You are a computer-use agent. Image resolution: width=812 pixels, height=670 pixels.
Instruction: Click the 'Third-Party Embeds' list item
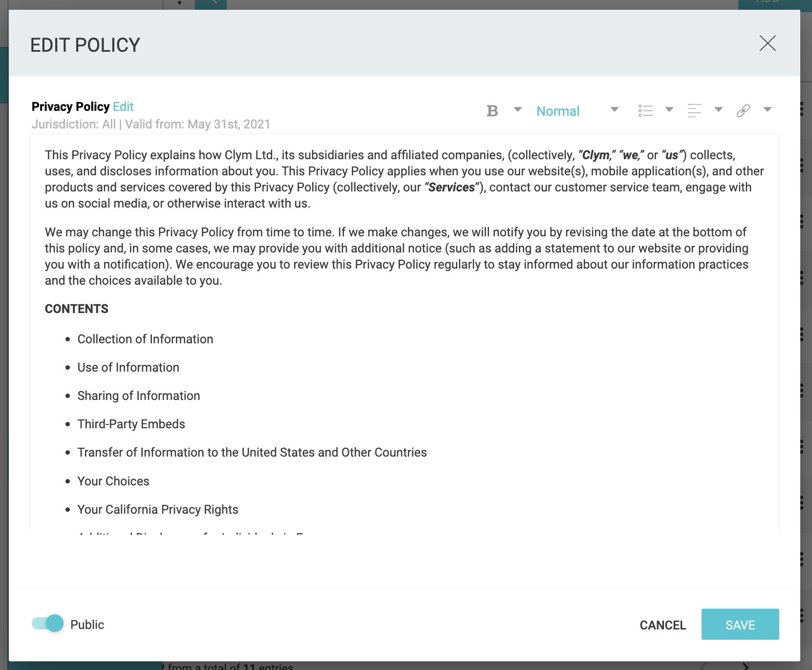tap(131, 424)
